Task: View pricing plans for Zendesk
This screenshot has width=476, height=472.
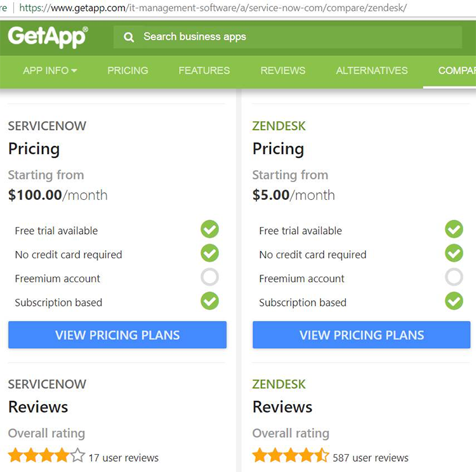Action: 362,335
